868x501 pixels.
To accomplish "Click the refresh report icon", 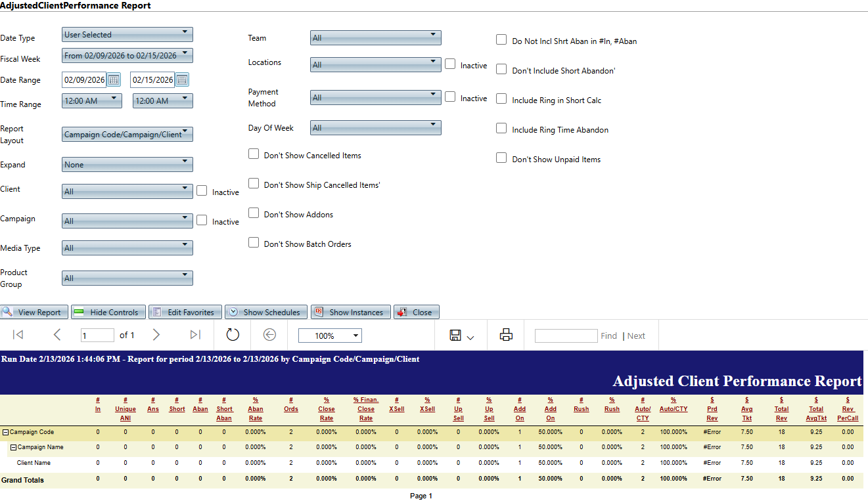I will (x=233, y=335).
